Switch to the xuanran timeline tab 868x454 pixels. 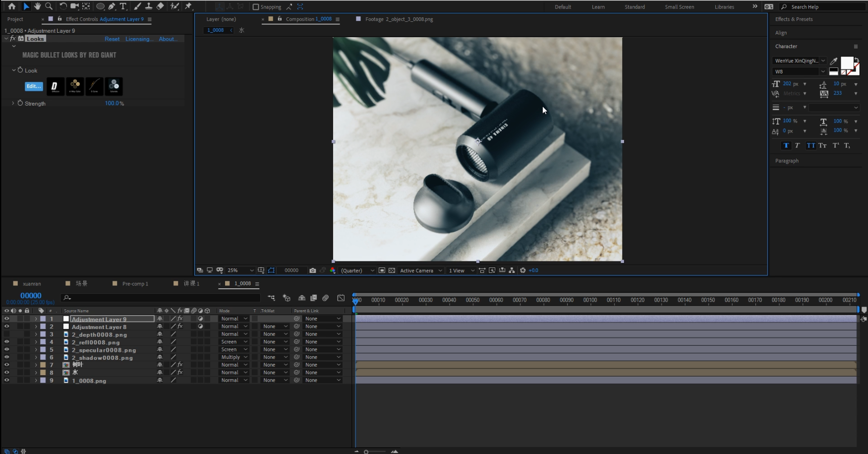[x=32, y=284]
